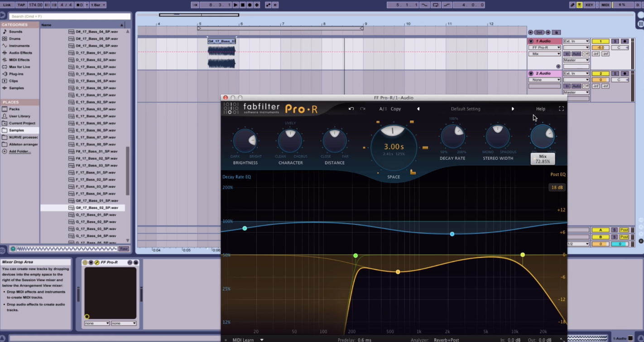Viewport: 644px width, 342px height.
Task: Load next Pro-R preset arrow
Action: tap(513, 109)
